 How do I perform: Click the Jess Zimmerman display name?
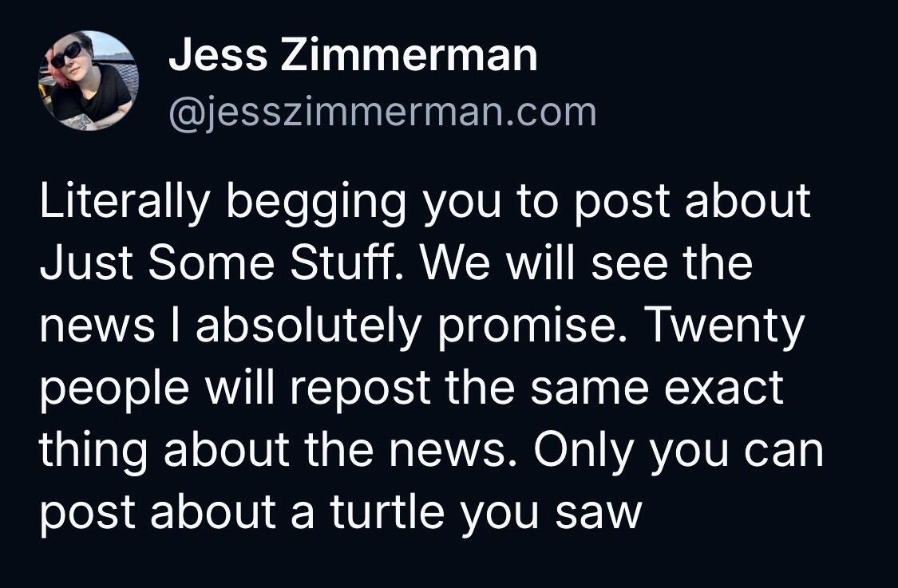pyautogui.click(x=353, y=56)
